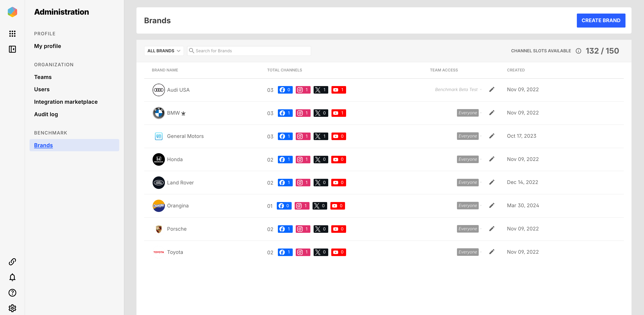
Task: Edit team access for Audi USA
Action: point(492,90)
